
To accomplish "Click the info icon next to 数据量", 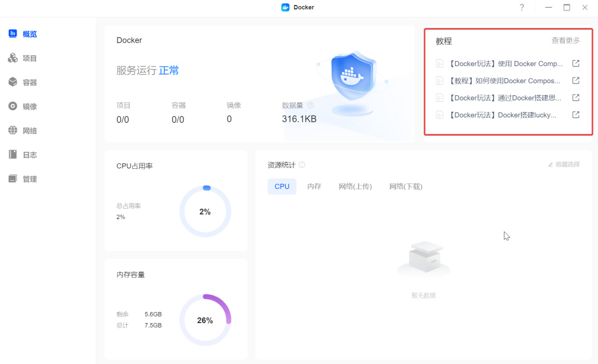I will pos(311,105).
